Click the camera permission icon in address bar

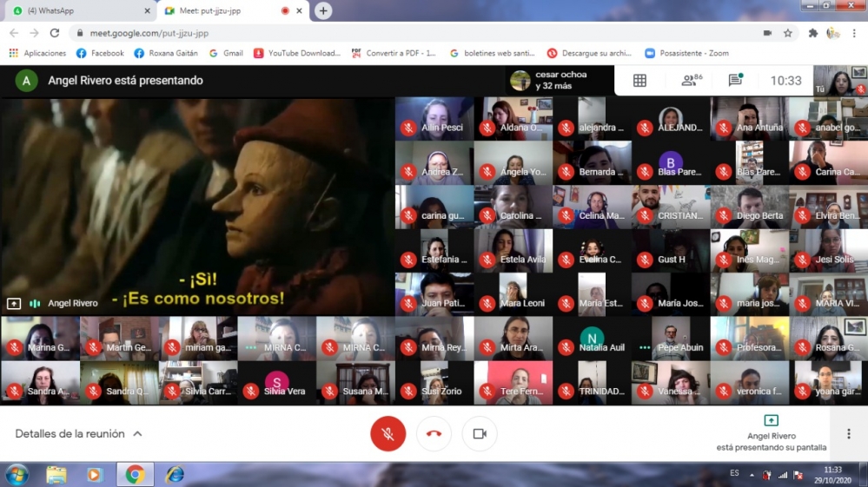[767, 33]
